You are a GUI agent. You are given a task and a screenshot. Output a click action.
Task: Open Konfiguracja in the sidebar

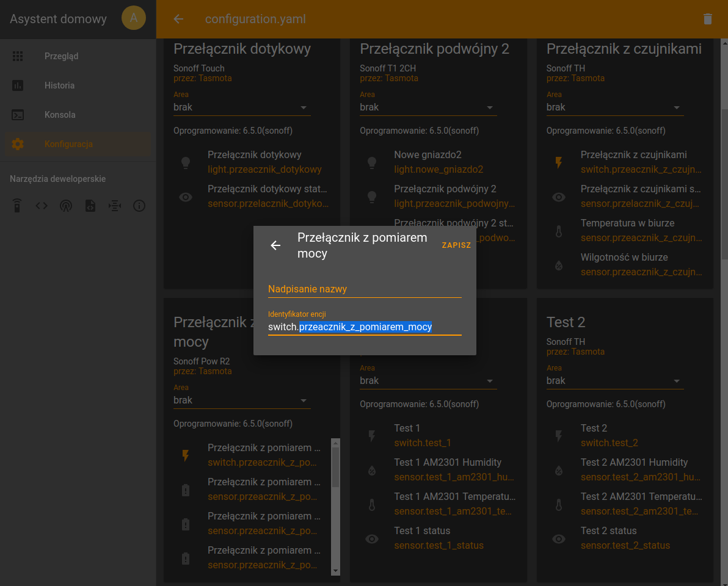78,144
